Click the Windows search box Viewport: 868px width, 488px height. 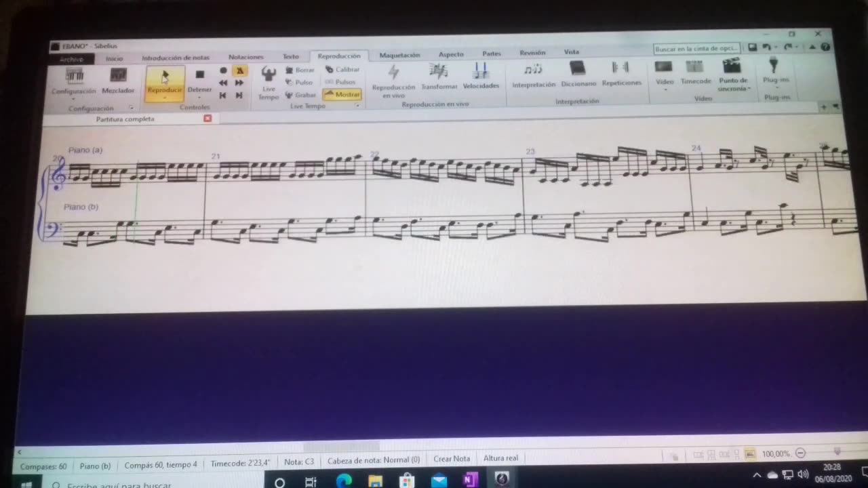[153, 483]
